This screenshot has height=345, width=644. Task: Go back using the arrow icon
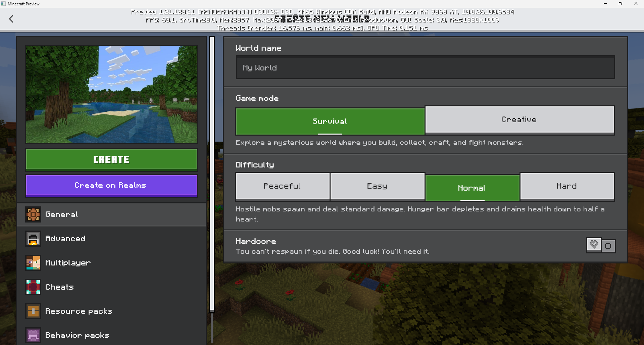(11, 19)
